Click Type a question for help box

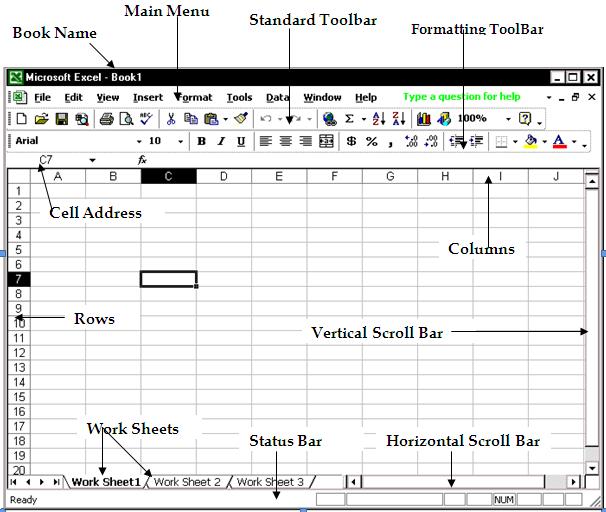pyautogui.click(x=462, y=97)
